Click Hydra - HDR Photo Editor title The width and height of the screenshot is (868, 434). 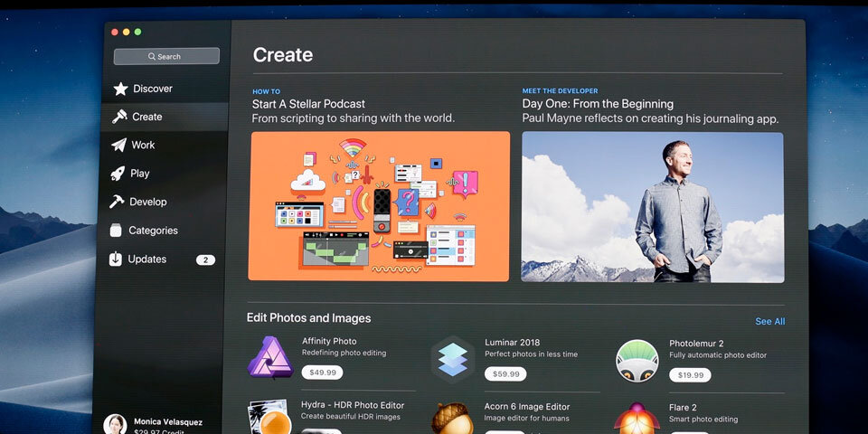353,405
